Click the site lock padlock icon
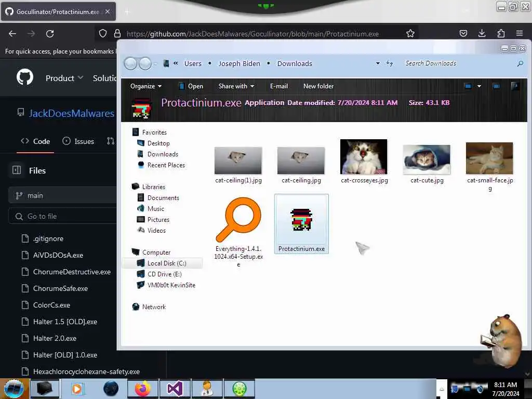This screenshot has width=532, height=399. click(117, 33)
